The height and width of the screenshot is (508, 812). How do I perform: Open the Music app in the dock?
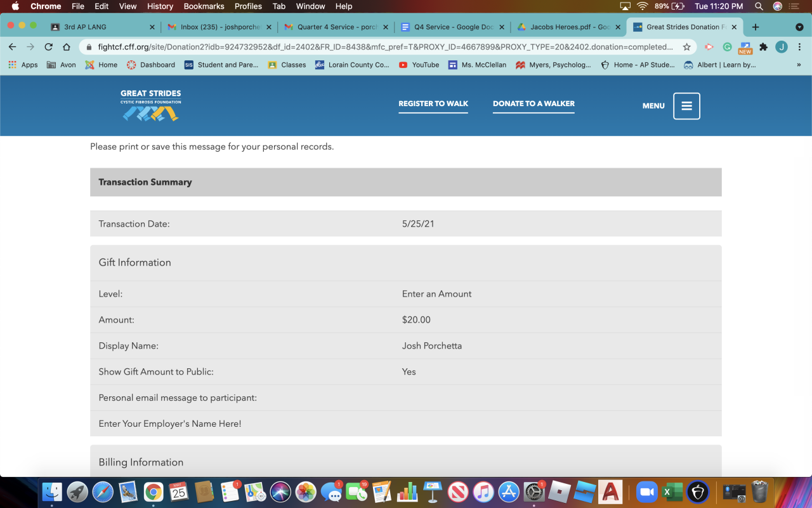click(483, 491)
